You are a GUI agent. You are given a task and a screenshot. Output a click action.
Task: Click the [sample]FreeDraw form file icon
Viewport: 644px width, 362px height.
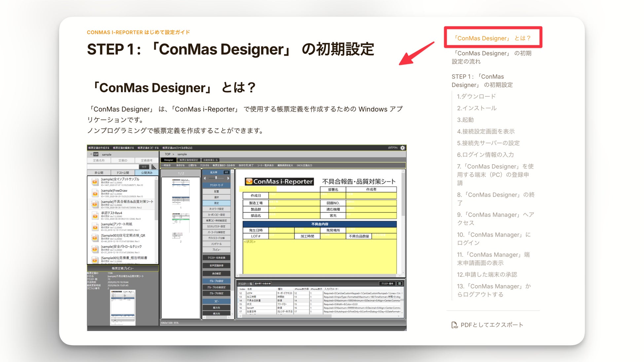pos(95,193)
